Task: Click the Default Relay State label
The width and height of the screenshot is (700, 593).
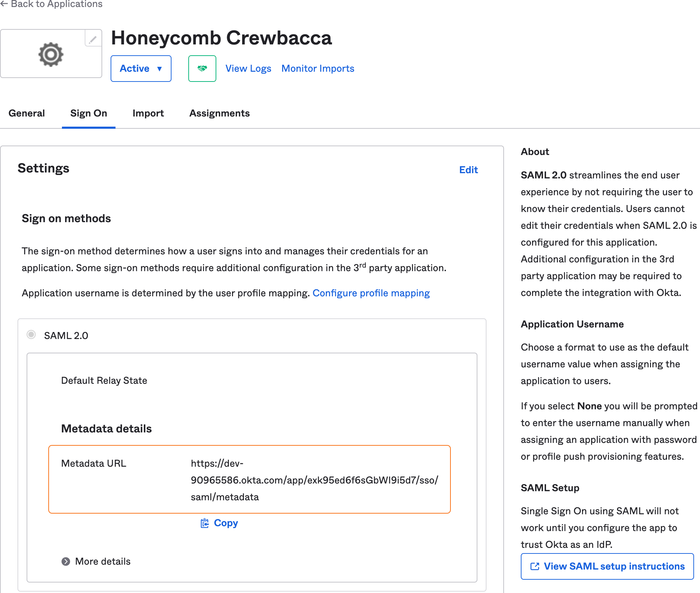Action: point(104,381)
